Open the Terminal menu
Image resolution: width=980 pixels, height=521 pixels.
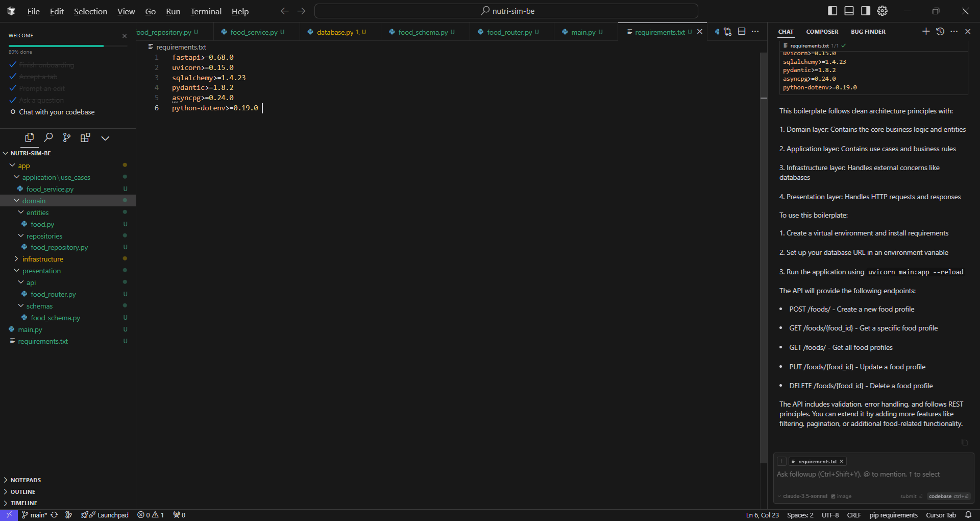(206, 11)
